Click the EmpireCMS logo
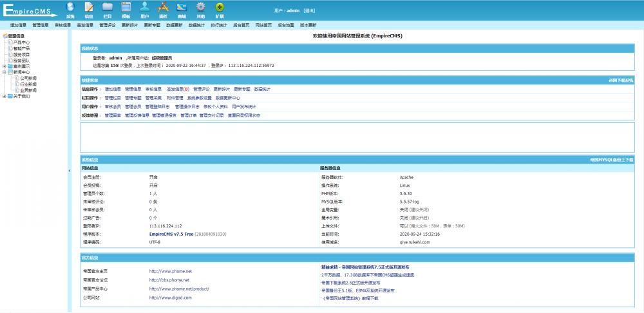The image size is (644, 313). (30, 10)
